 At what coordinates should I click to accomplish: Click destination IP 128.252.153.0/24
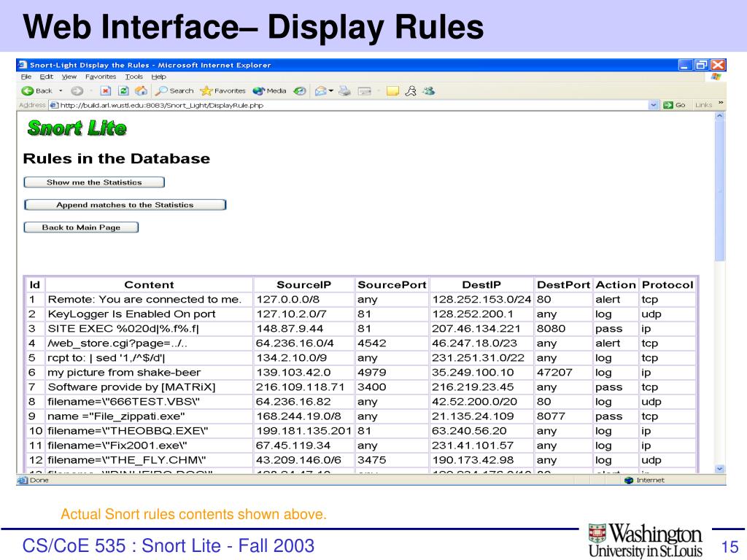(x=481, y=300)
